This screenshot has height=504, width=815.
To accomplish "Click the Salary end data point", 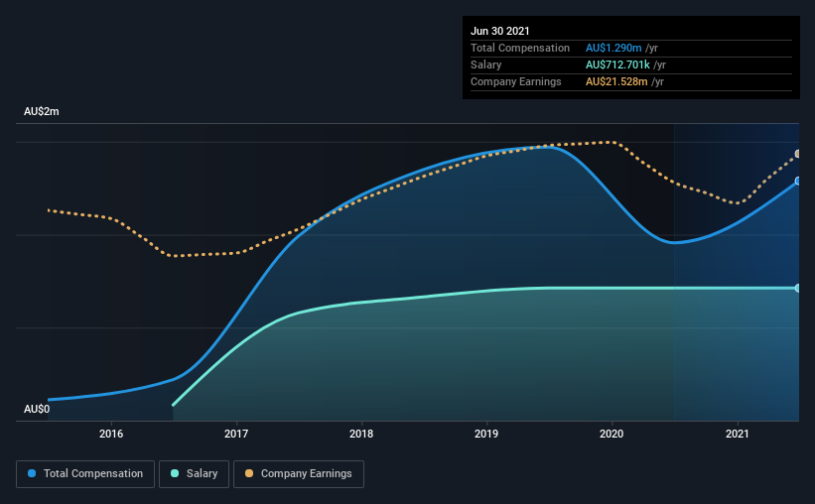I will coord(798,288).
